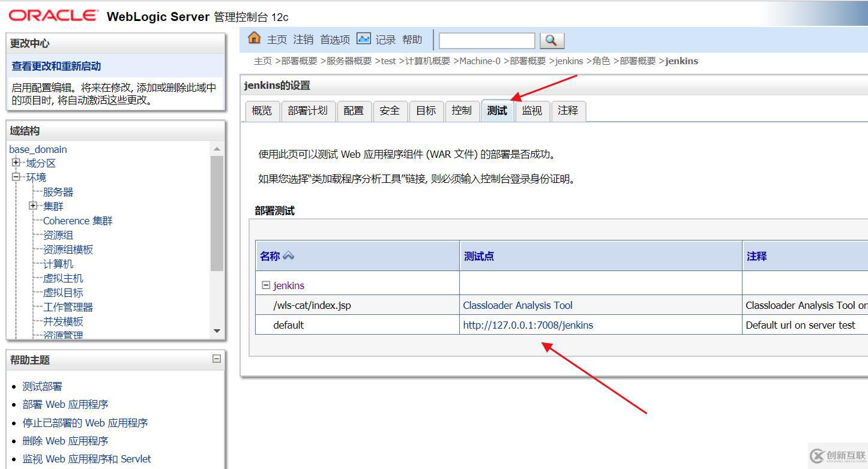Select the 测试 tab
Viewport: 868px width, 469px height.
(497, 111)
